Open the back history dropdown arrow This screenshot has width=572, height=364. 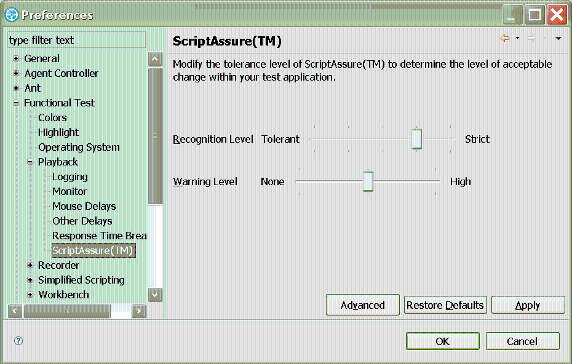click(x=517, y=38)
